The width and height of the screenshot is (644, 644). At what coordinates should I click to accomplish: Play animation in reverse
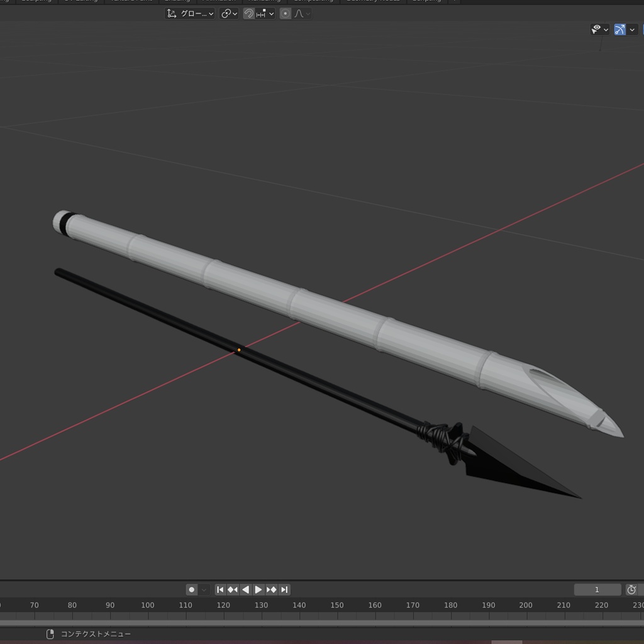tap(246, 590)
